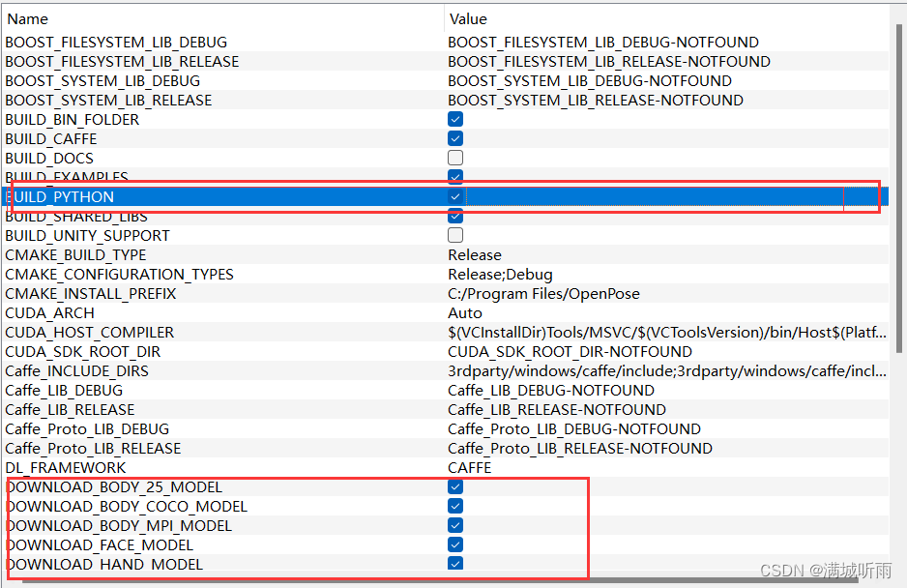Toggle the BUILD_BIN_FOLDER checkbox
The width and height of the screenshot is (907, 588).
tap(454, 118)
